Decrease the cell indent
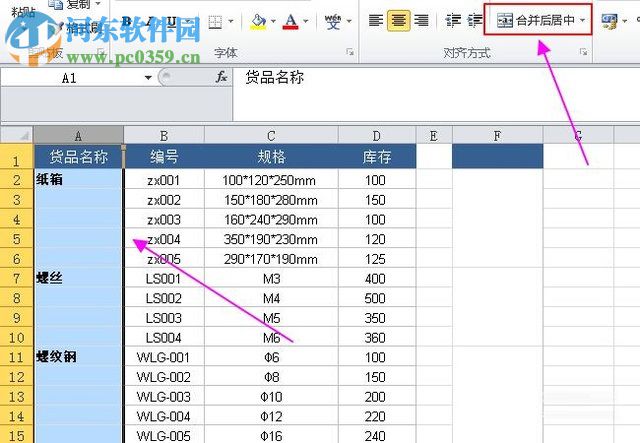 453,20
